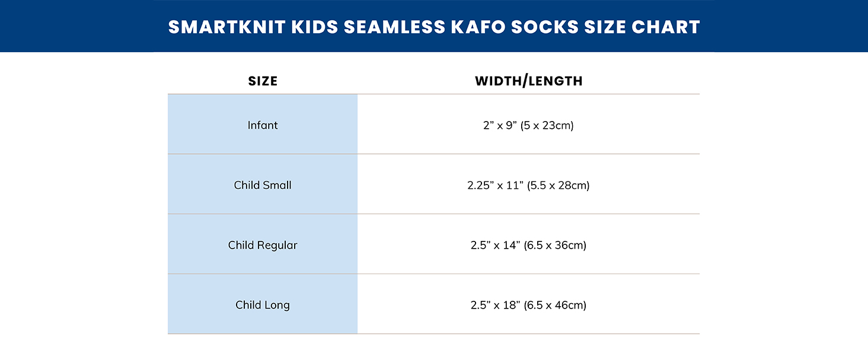
Task: Choose the Child Regular size row label
Action: pos(263,245)
